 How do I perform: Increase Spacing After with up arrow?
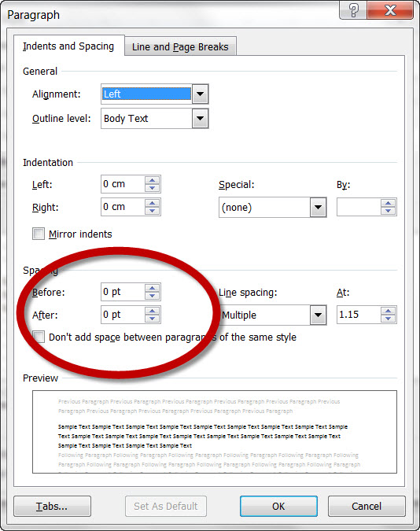(152, 311)
